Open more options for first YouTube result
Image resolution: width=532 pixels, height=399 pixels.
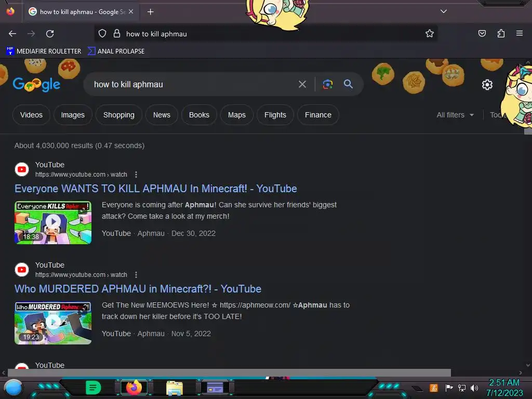click(136, 175)
